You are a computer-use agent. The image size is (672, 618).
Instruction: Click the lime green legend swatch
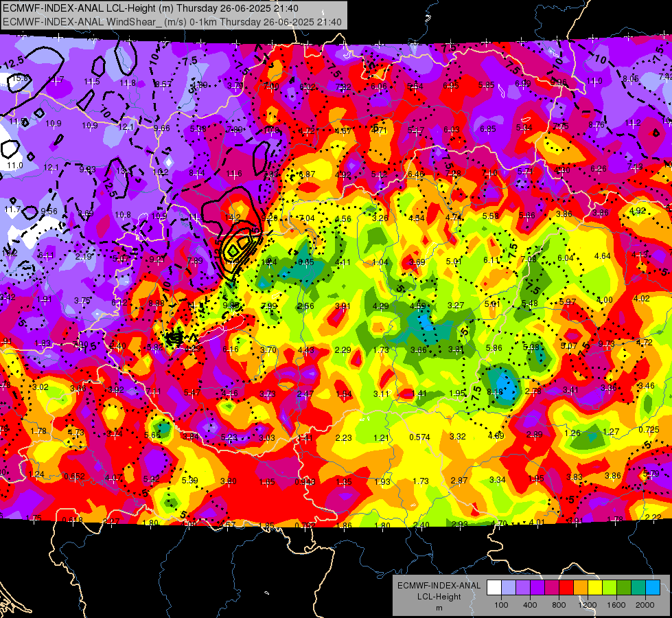pos(610,588)
